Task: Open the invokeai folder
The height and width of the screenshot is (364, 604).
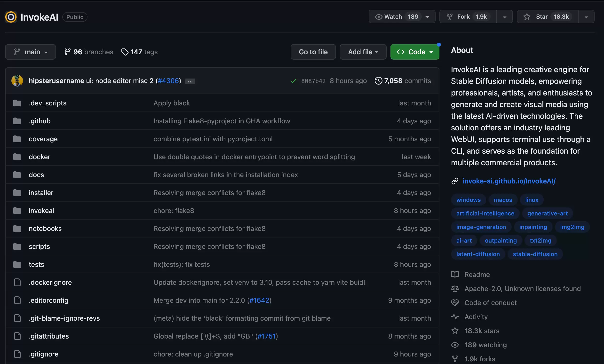Action: (x=41, y=211)
